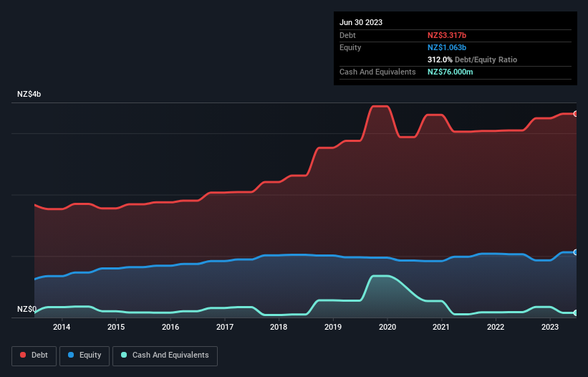This screenshot has width=588, height=377.
Task: Click the 2016 x-axis label
Action: [x=170, y=327]
